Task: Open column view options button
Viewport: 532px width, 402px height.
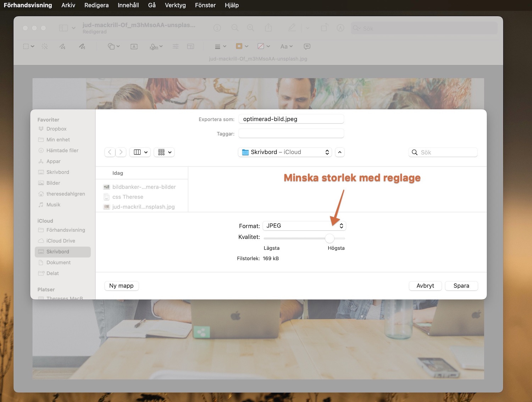Action: pos(140,152)
